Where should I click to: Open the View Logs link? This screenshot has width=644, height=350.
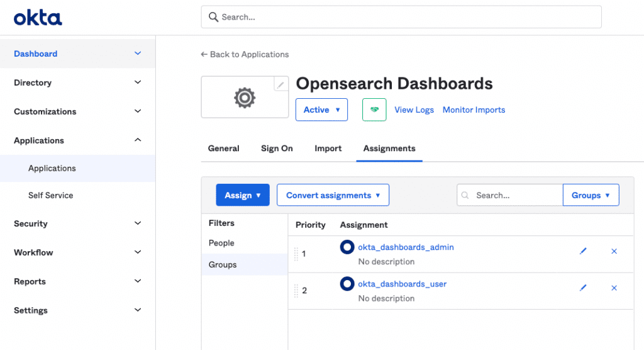(x=414, y=110)
